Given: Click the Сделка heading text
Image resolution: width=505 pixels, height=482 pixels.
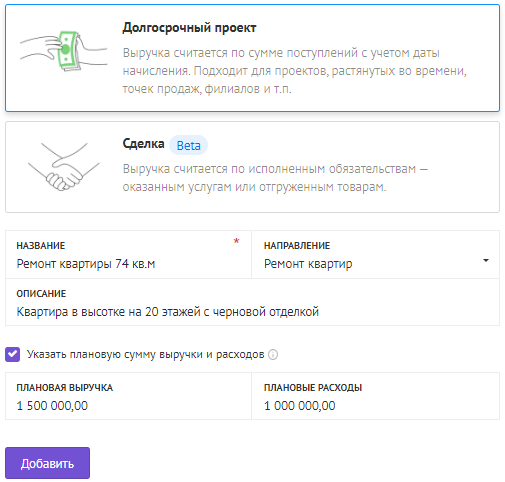Looking at the screenshot, I should 143,144.
